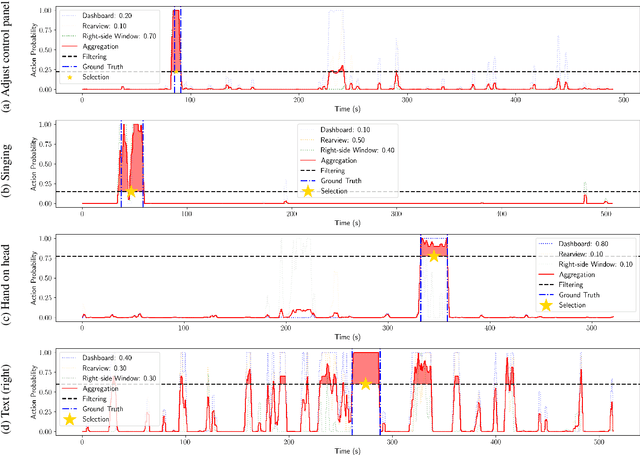Click the yellow selection star in Singing plot
640x455 pixels.
click(x=130, y=192)
